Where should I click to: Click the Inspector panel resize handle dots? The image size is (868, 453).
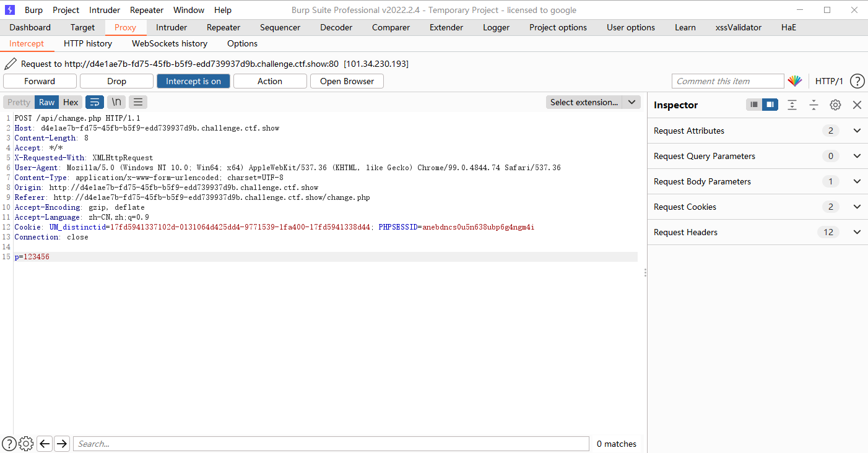[x=645, y=272]
